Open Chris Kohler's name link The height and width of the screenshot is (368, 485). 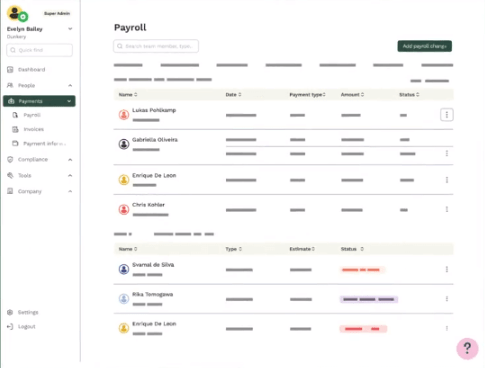point(148,205)
